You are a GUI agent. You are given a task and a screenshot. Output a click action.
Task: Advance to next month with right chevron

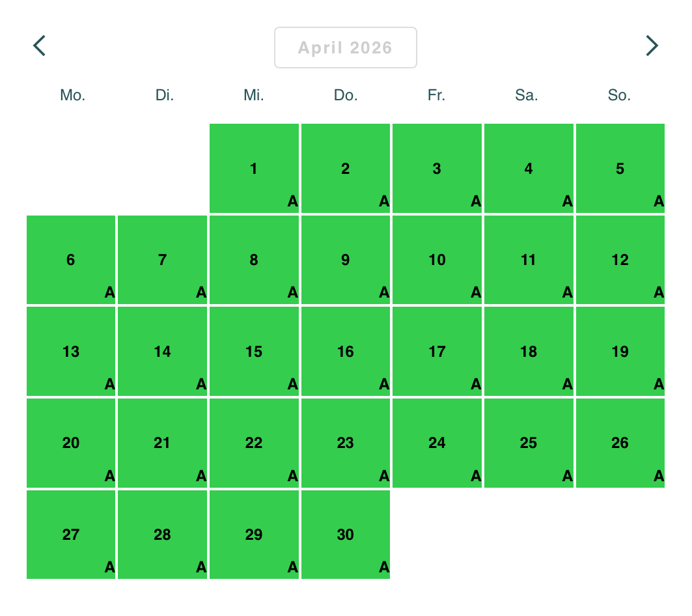[x=652, y=46]
